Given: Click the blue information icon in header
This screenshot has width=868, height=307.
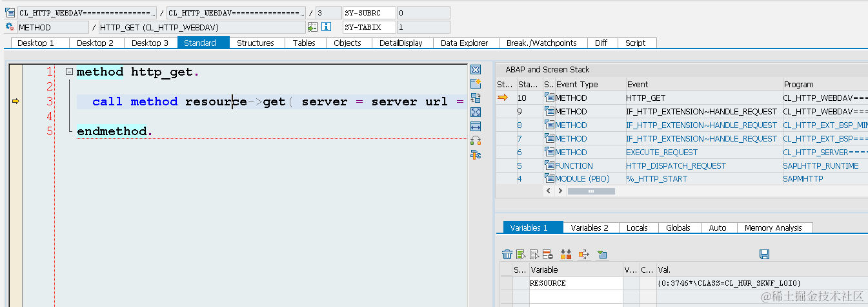Looking at the screenshot, I should 327,27.
